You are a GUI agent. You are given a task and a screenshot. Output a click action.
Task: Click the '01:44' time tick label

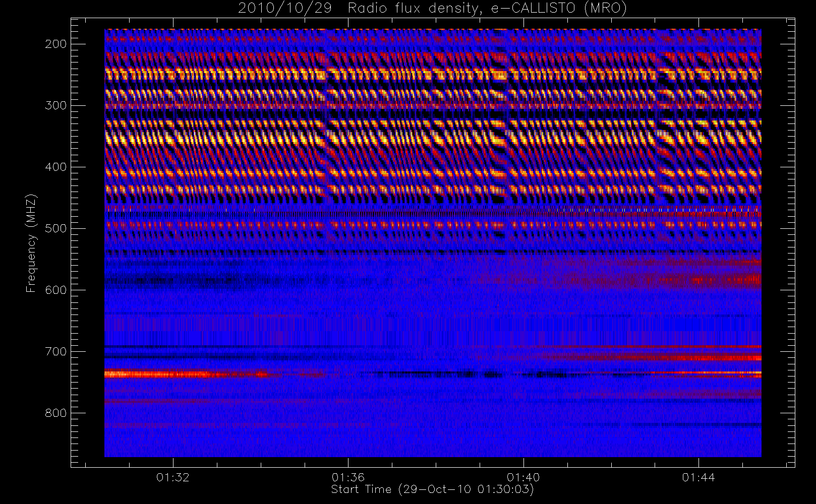coord(698,477)
